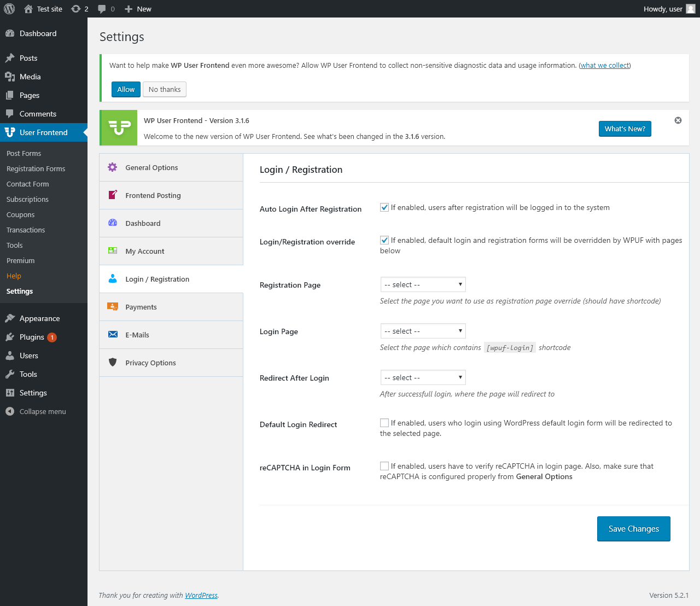Click the Plugins plug icon
700x606 pixels.
click(10, 337)
